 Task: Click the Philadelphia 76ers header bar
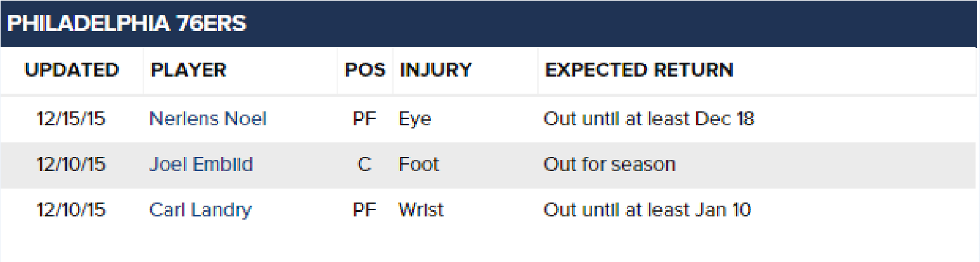pos(490,23)
